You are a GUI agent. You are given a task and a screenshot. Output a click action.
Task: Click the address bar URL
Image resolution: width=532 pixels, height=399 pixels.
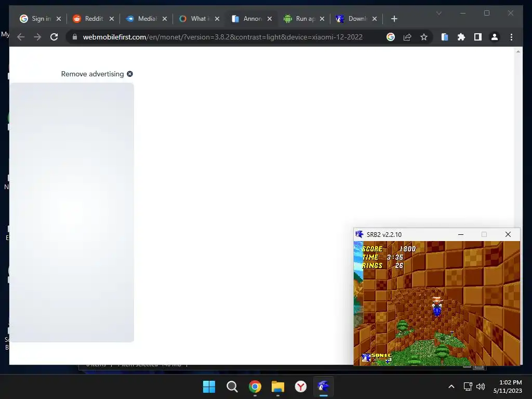tap(222, 37)
